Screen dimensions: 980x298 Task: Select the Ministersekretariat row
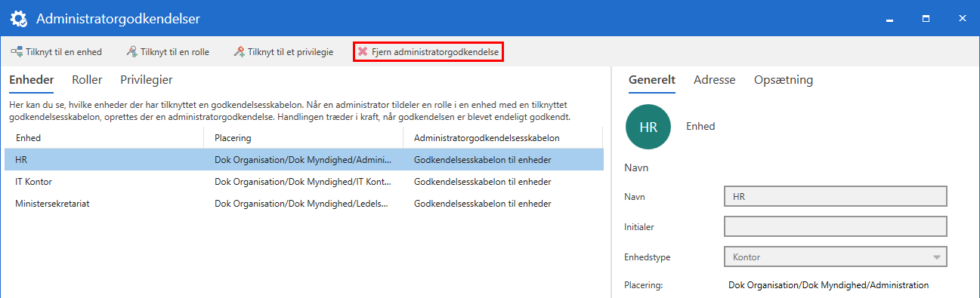(x=304, y=204)
